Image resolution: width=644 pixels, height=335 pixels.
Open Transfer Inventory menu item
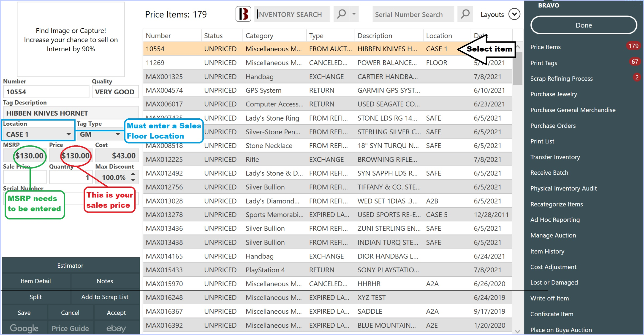coord(555,157)
